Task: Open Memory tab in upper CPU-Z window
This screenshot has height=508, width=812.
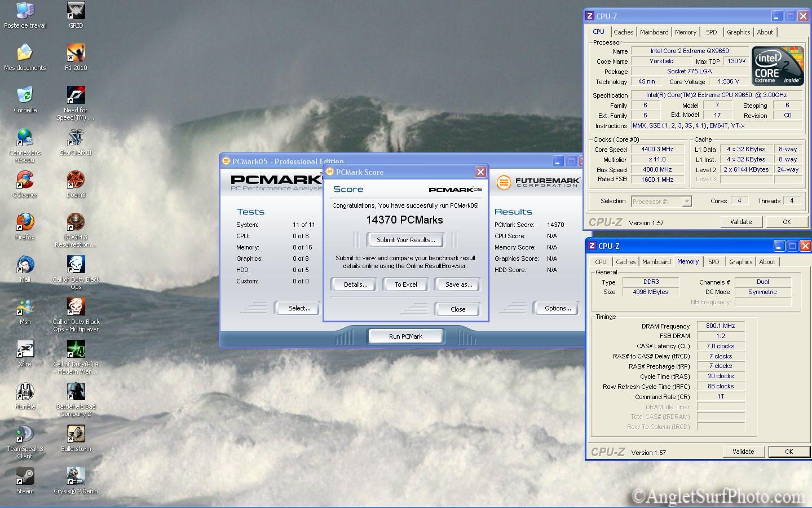Action: pyautogui.click(x=686, y=32)
